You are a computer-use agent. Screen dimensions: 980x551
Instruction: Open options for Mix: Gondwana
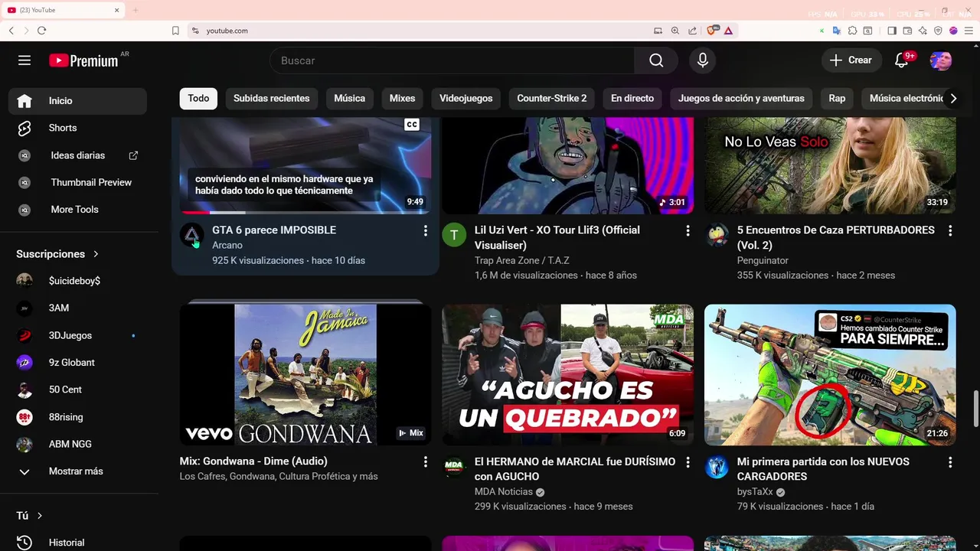[x=426, y=462]
